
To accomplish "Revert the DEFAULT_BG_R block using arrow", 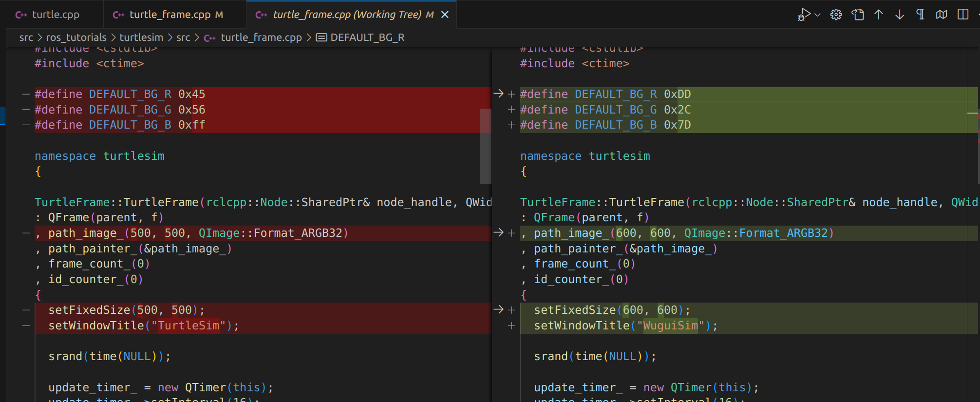I will (498, 94).
